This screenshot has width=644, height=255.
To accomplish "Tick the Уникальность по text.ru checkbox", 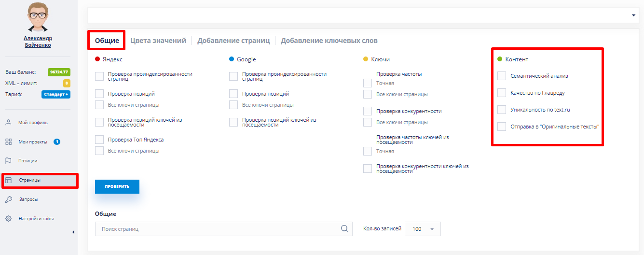I will [502, 110].
